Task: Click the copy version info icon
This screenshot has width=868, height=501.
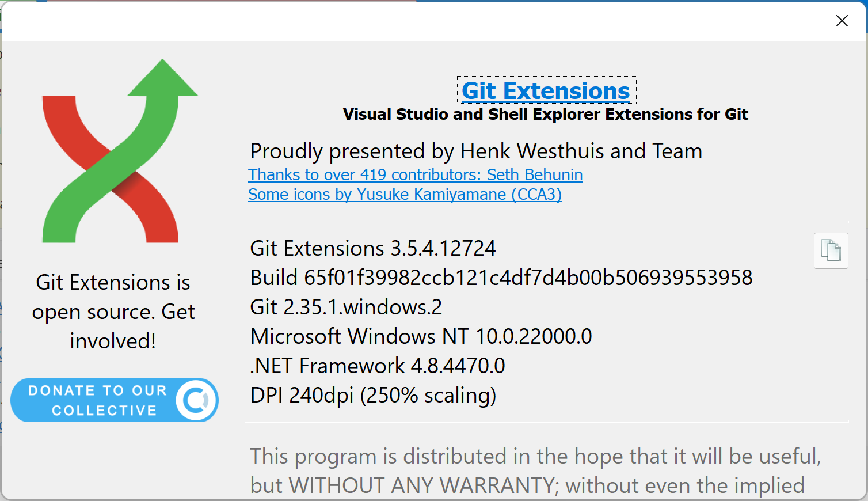Action: [831, 251]
